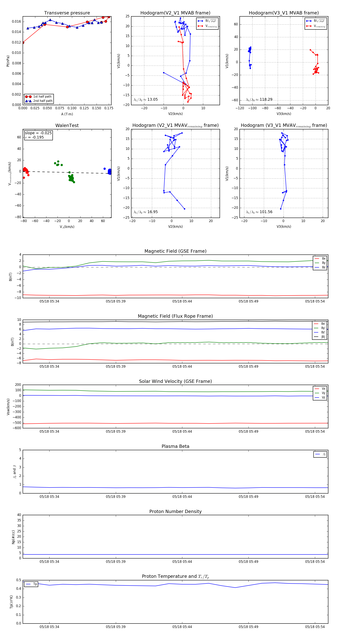Image resolution: width=351 pixels, height=644 pixels.
Task: Click the V_remaining(km/s) y-axis label of WalenTest
Action: click(10, 173)
